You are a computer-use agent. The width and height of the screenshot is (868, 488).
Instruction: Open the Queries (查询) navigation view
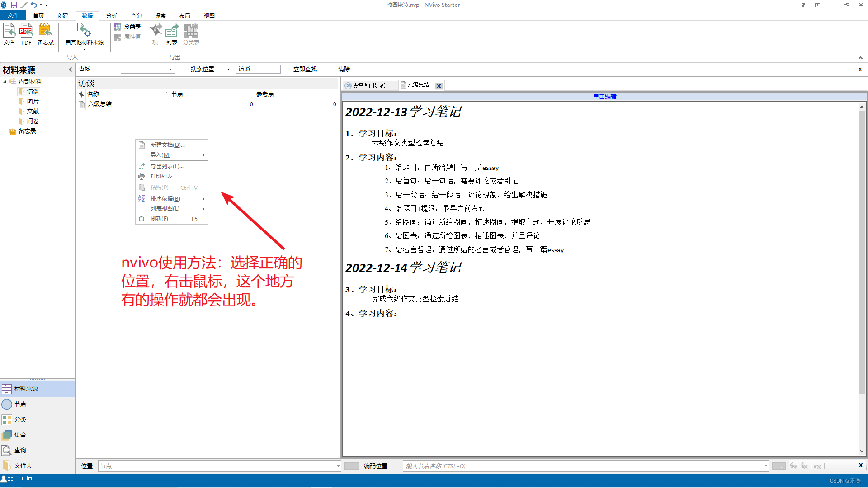20,450
